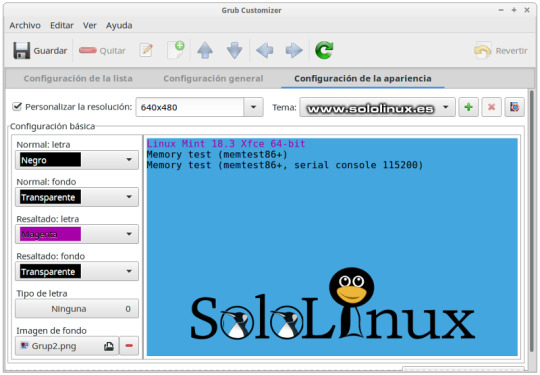Switch to Configuración de la lista tab
This screenshot has height=375, width=540.
coord(78,79)
